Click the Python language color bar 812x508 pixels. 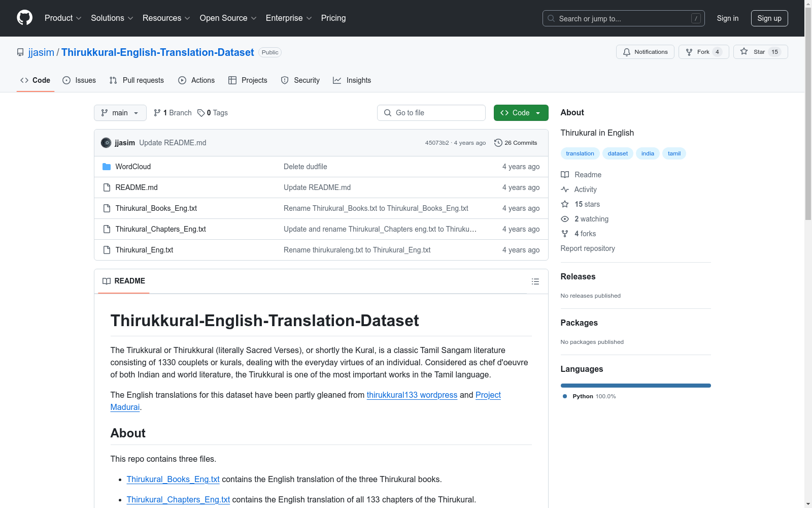(635, 386)
